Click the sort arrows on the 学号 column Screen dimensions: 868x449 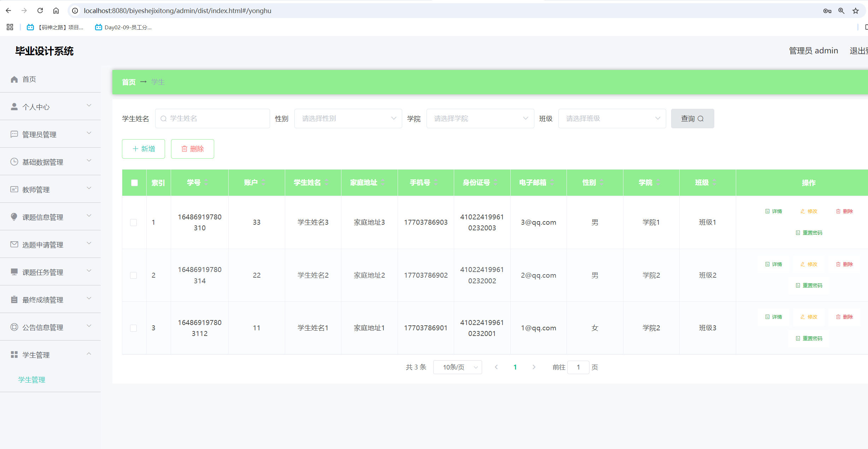tap(206, 183)
